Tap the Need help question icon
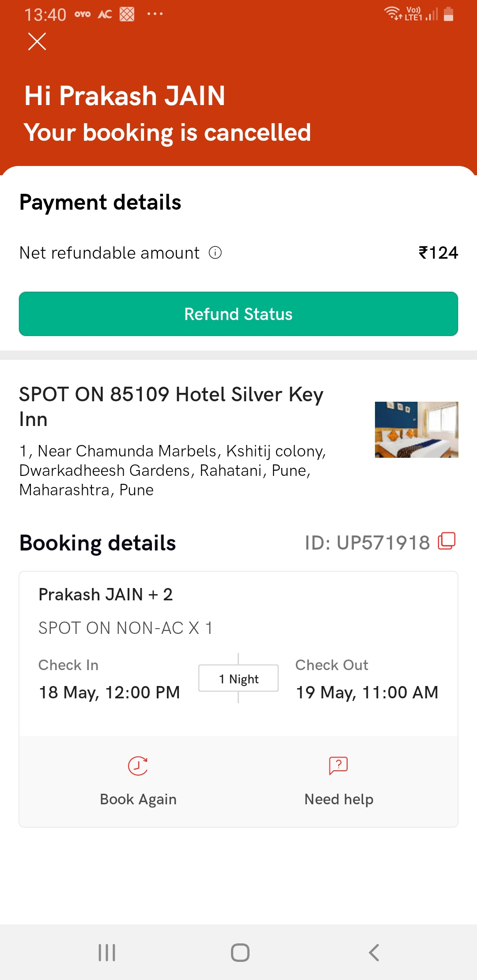 (x=338, y=766)
